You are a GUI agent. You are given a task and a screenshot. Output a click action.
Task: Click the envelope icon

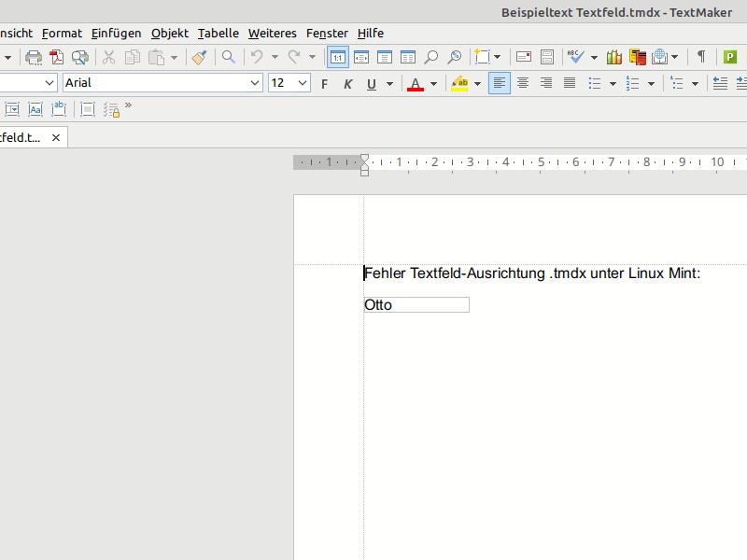(x=524, y=58)
